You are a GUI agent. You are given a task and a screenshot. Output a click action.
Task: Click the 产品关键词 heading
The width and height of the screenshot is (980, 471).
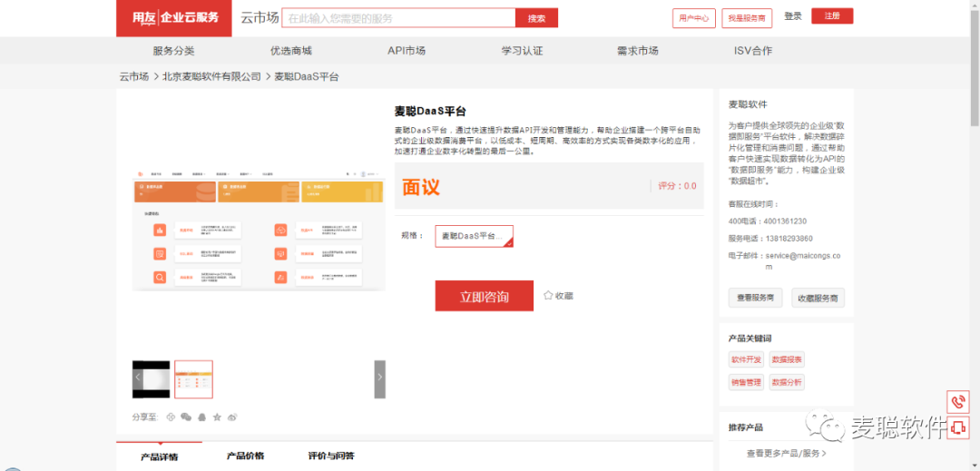click(750, 338)
